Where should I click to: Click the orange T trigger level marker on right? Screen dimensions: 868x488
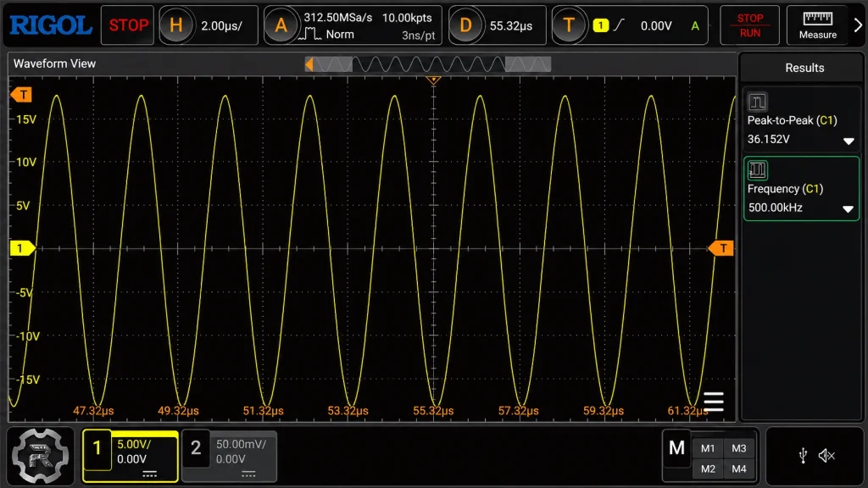tap(721, 248)
